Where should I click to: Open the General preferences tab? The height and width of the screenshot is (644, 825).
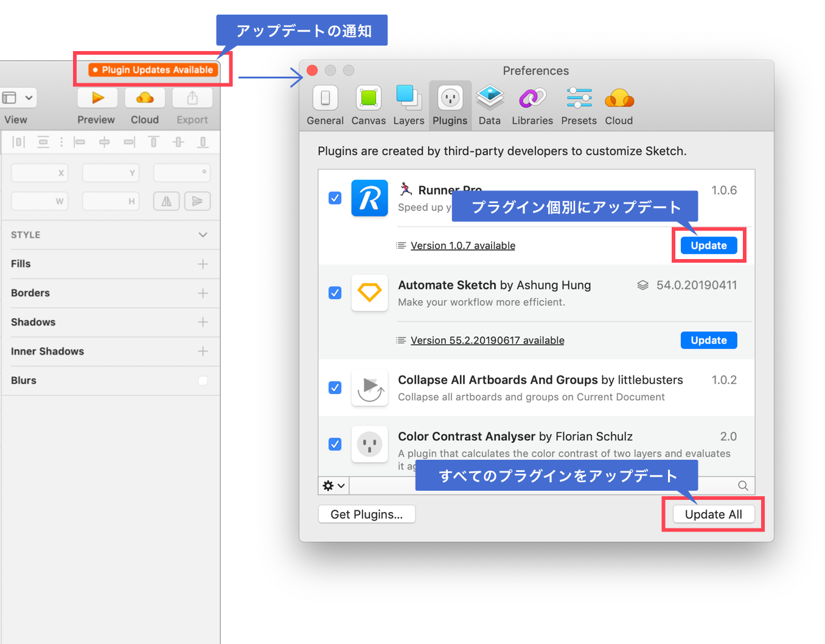(x=325, y=105)
